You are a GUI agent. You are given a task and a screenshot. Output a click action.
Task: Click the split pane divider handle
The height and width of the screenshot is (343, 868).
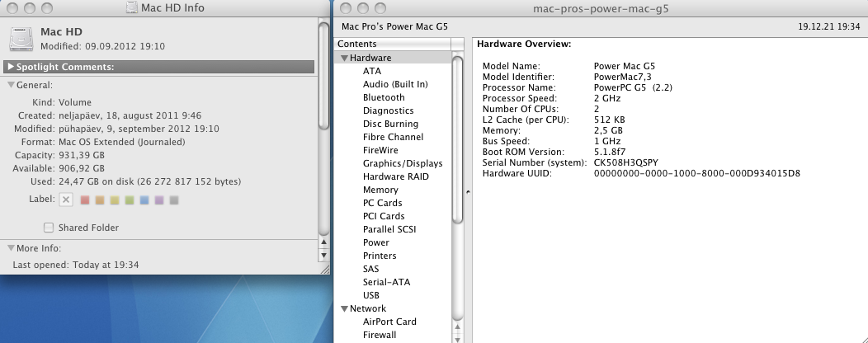click(468, 192)
